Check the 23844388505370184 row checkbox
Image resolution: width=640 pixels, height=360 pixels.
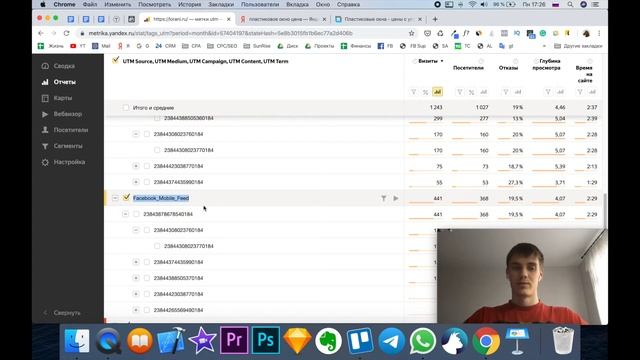147,278
